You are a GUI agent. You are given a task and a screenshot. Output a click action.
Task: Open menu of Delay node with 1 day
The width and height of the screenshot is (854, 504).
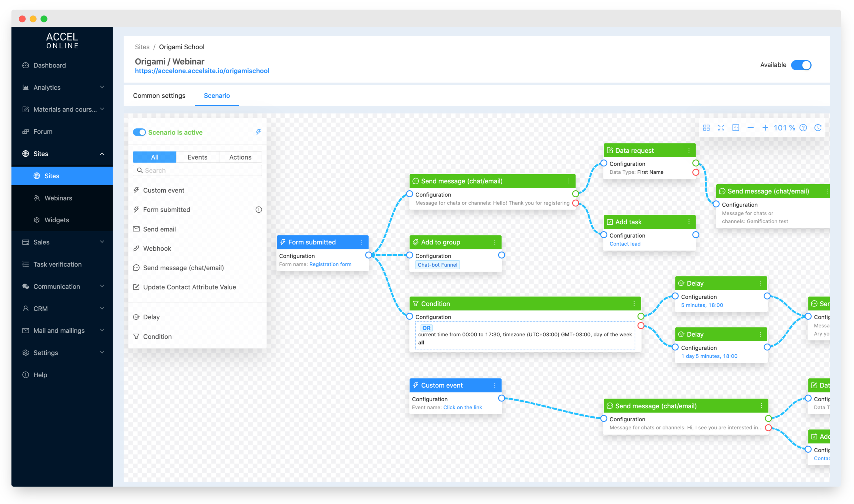[761, 335]
